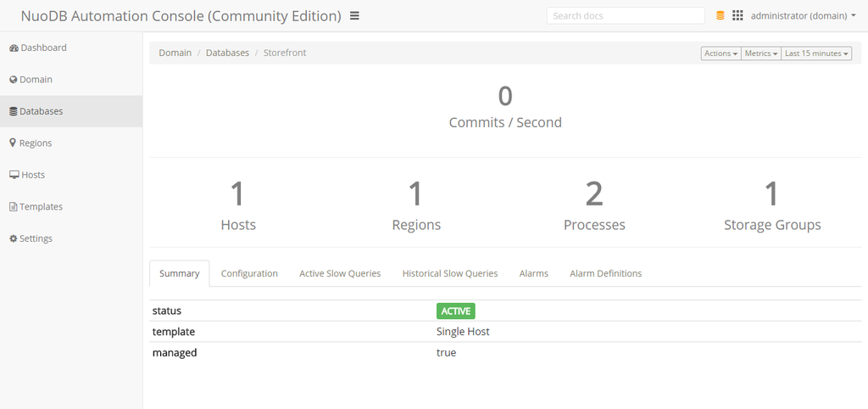
Task: Open the administrator (domain) user menu
Action: (x=804, y=16)
